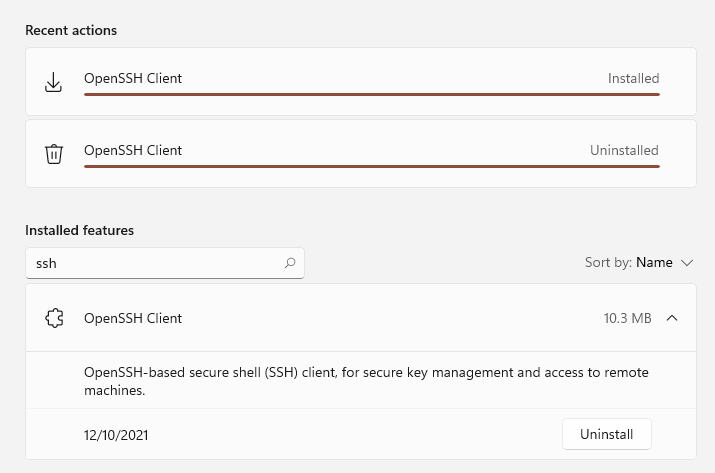The image size is (715, 473).
Task: Click the chevron arrow next to Sort by Name
Action: pyautogui.click(x=687, y=263)
